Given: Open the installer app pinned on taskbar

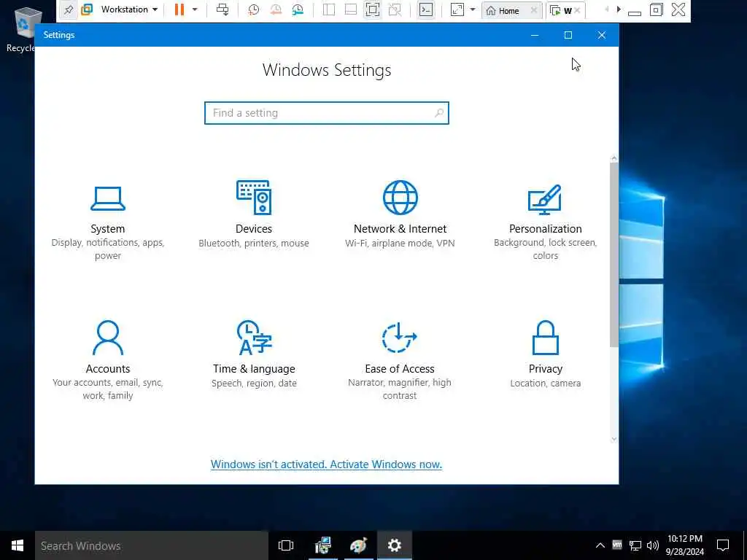Looking at the screenshot, I should [323, 545].
